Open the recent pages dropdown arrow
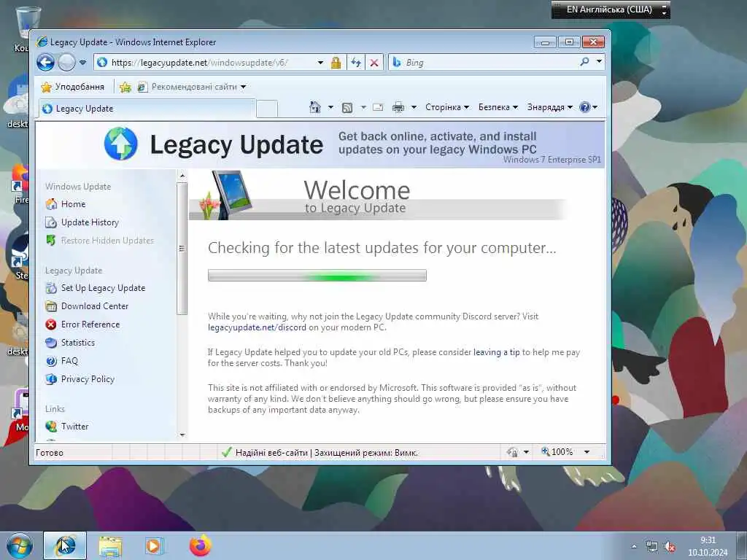Viewport: 747px width, 560px height. (83, 63)
